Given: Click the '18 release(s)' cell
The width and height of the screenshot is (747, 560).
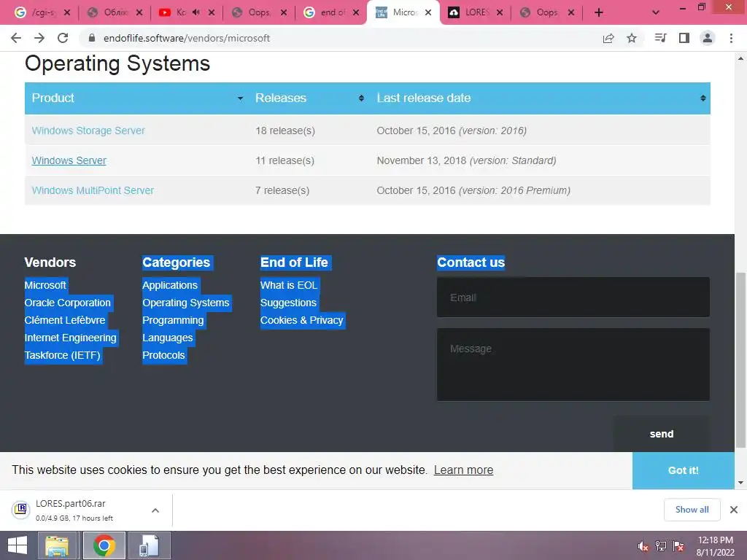Looking at the screenshot, I should pyautogui.click(x=285, y=131).
